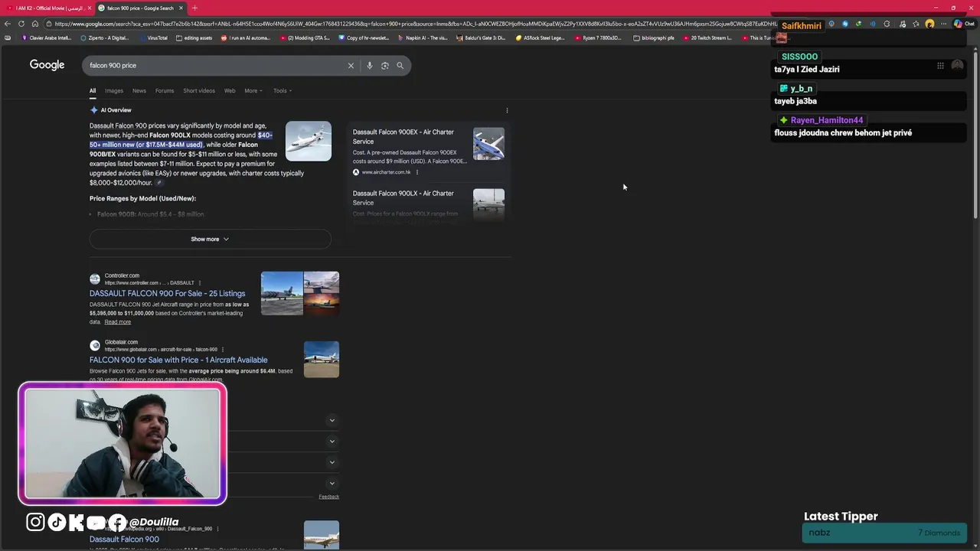Expand fourth People also ask chevron
The height and width of the screenshot is (551, 980).
(332, 483)
